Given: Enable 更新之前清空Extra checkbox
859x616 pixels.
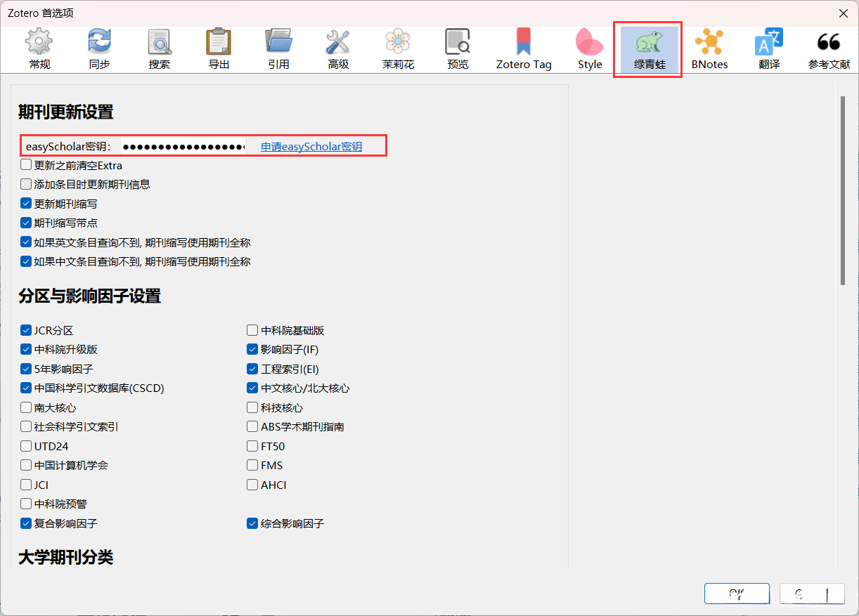Looking at the screenshot, I should click(x=27, y=165).
